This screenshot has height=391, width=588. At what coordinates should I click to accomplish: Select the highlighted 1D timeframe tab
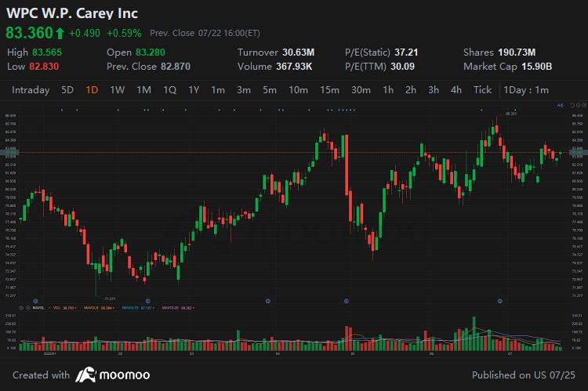pos(92,90)
